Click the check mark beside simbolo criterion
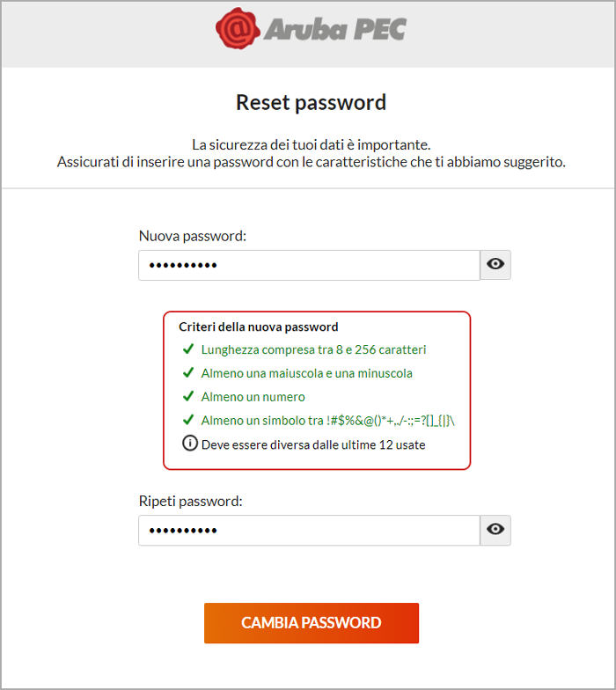Screen dimensions: 616x690 (187, 421)
